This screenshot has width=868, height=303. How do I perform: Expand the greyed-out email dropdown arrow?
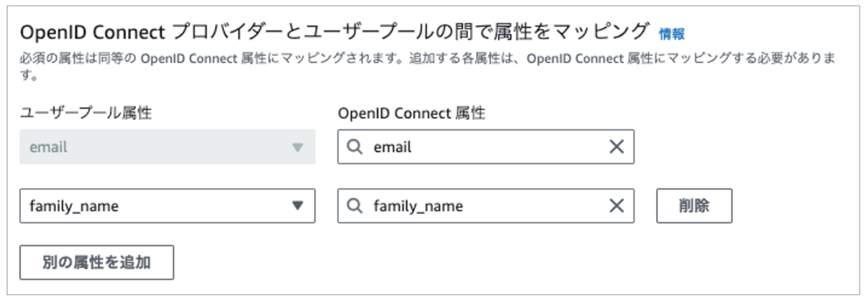coord(298,147)
